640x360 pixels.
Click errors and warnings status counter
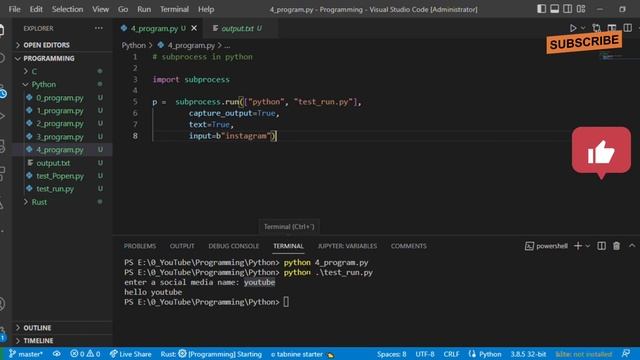click(x=85, y=354)
